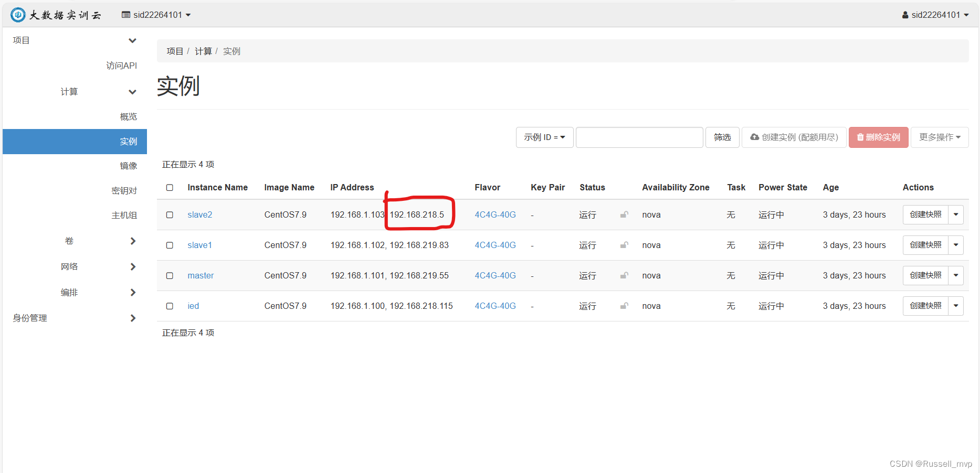Click the 大数据实训云 logo icon

tap(18, 15)
